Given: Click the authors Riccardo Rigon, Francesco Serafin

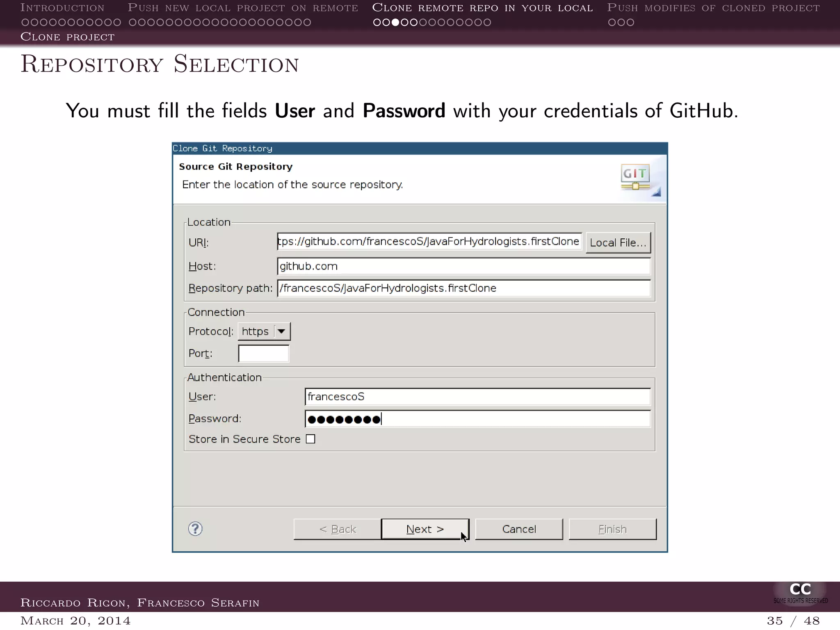Looking at the screenshot, I should [x=140, y=603].
